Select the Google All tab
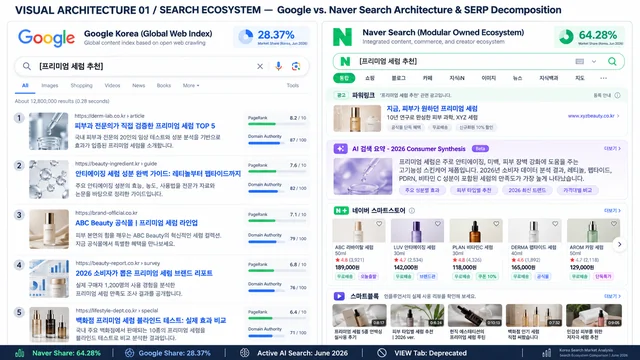The width and height of the screenshot is (640, 360). coord(25,86)
